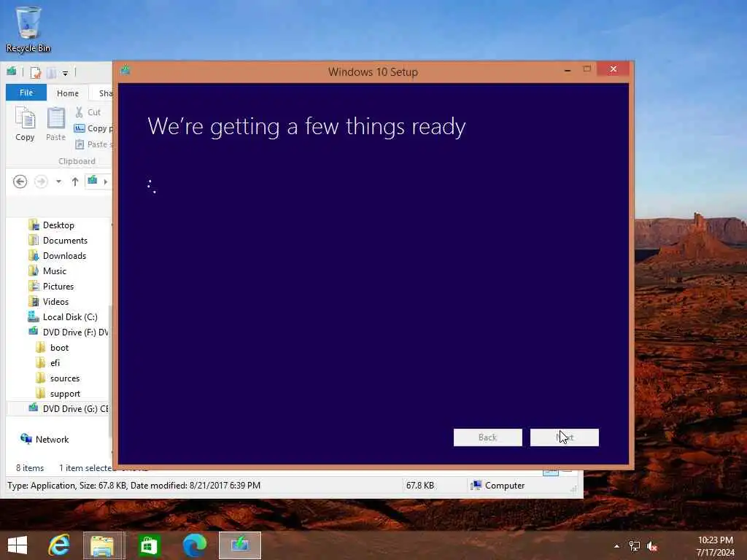This screenshot has height=560, width=747.
Task: Launch Microsoft Edge from taskbar
Action: tap(194, 545)
